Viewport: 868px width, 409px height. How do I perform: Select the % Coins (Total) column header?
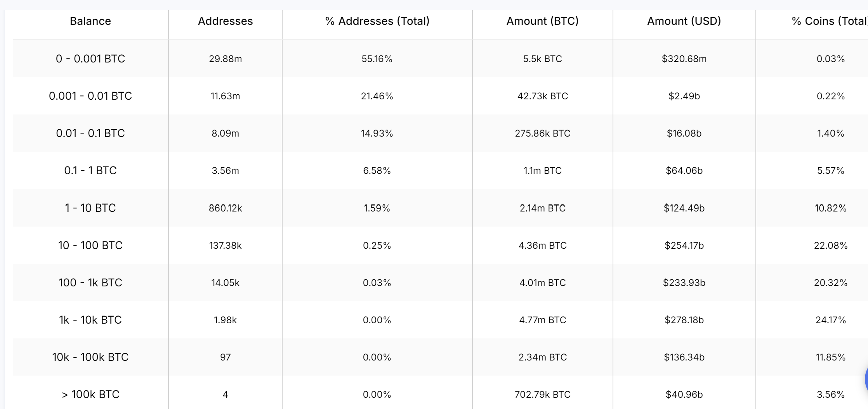[828, 21]
